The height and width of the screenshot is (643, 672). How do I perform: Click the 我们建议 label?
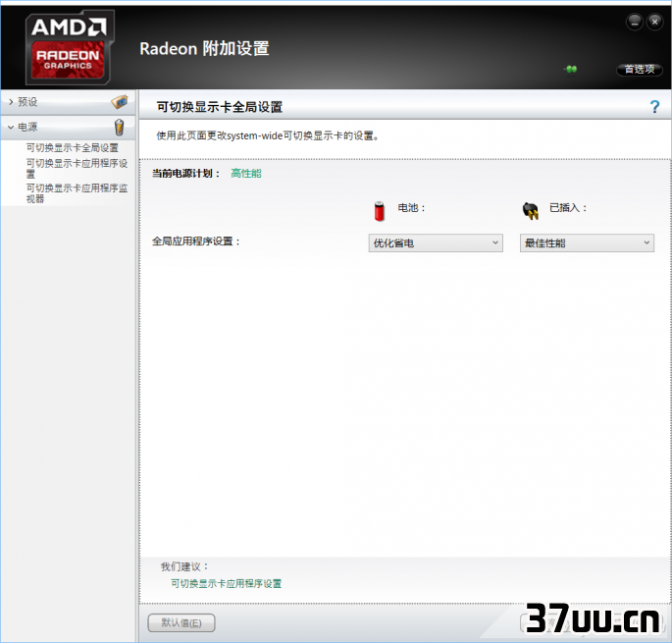coord(184,566)
